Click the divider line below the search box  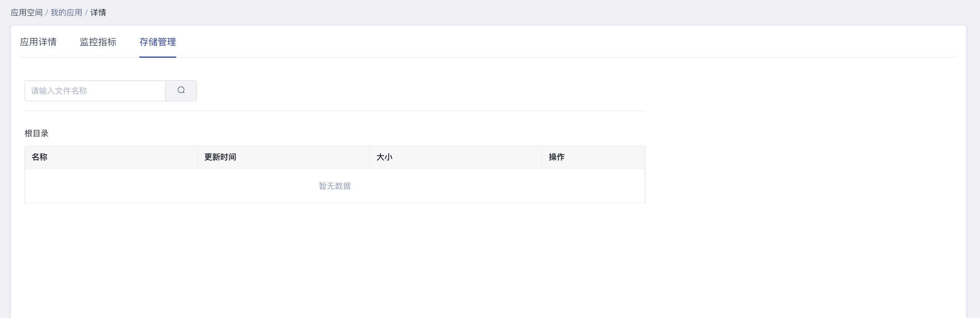tap(335, 110)
